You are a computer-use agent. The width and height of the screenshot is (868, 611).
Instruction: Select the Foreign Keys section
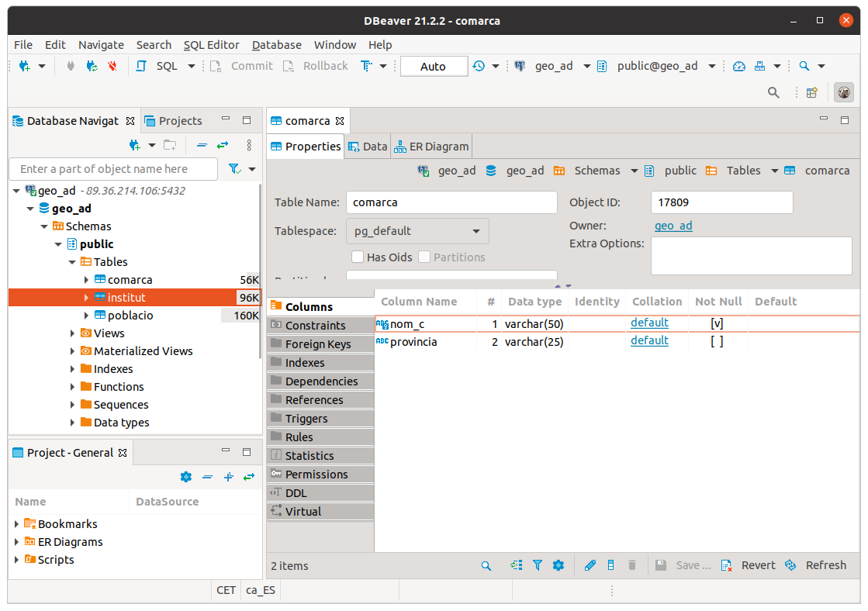[318, 344]
